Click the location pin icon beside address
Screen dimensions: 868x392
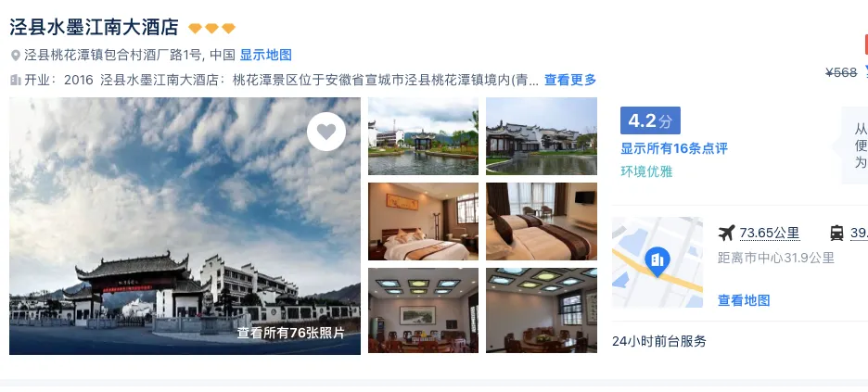point(16,56)
